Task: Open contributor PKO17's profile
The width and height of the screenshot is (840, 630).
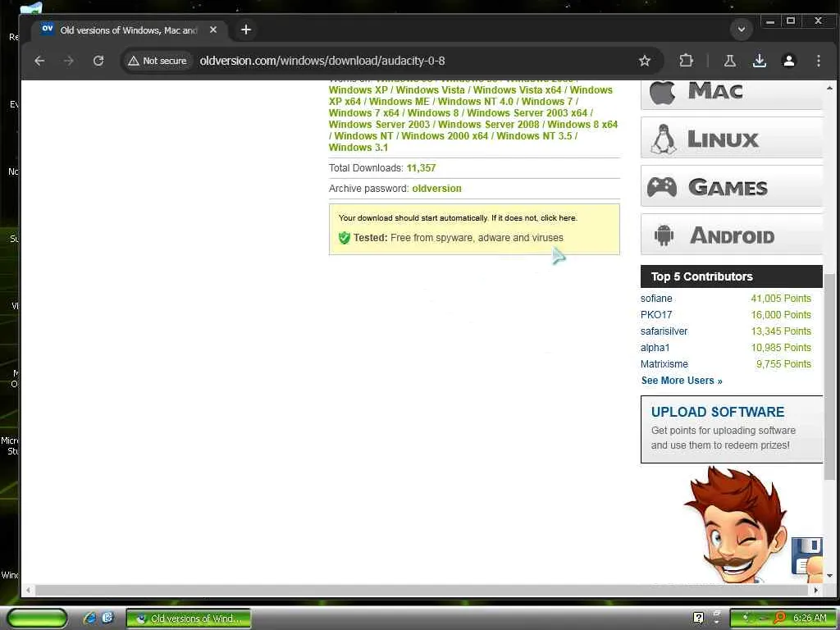Action: tap(656, 315)
